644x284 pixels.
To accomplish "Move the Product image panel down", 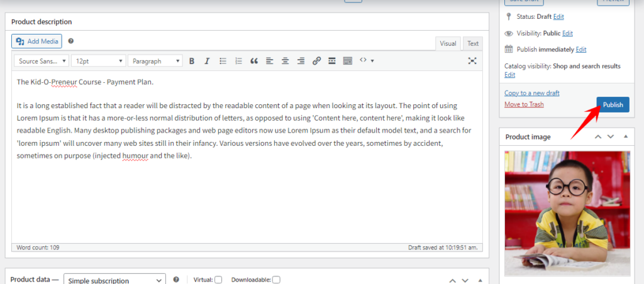I will tap(611, 136).
